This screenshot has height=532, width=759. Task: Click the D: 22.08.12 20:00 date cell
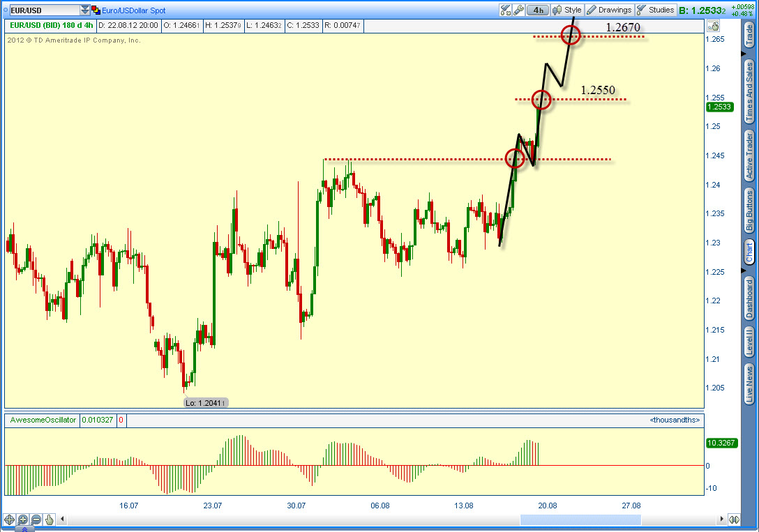pos(128,26)
